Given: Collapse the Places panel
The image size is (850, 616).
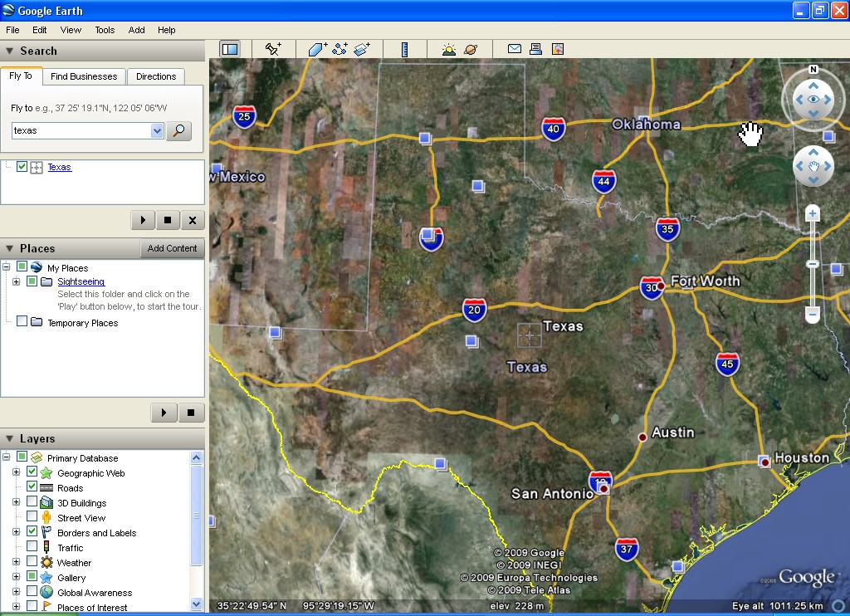Looking at the screenshot, I should [x=9, y=248].
